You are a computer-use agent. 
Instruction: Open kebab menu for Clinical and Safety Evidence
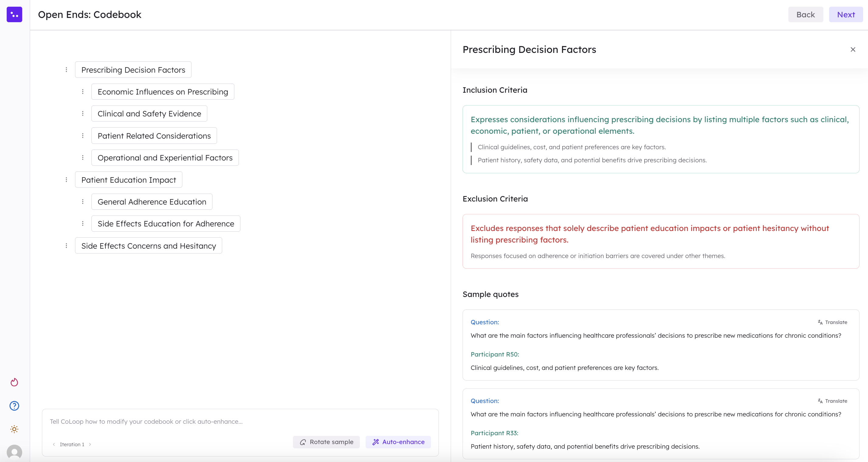click(x=83, y=114)
